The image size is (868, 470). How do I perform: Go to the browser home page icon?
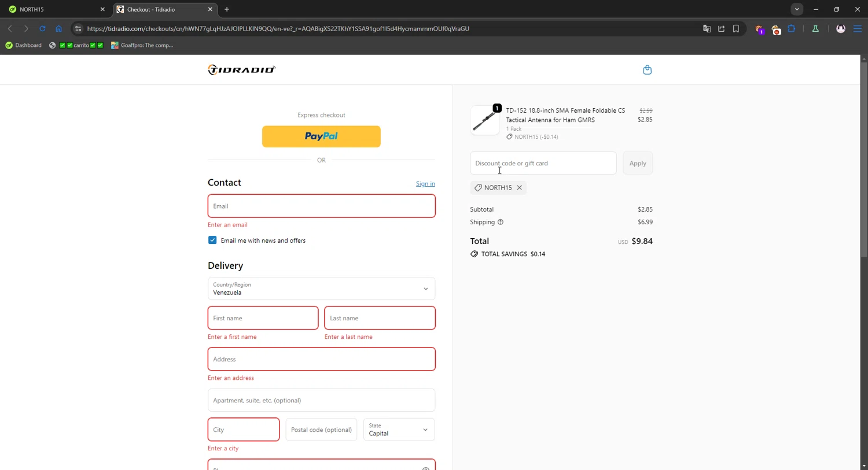pyautogui.click(x=58, y=28)
